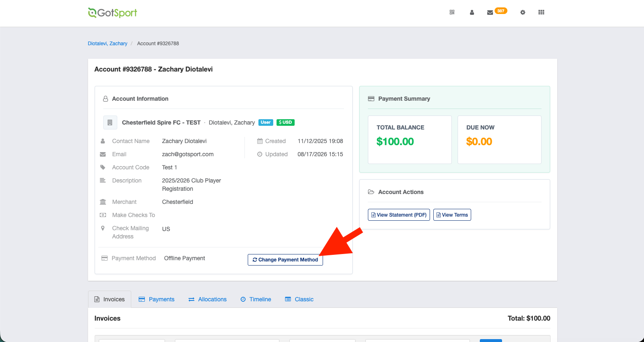Click the updated date 08/17/2026 15:15
This screenshot has height=342, width=644.
(320, 154)
